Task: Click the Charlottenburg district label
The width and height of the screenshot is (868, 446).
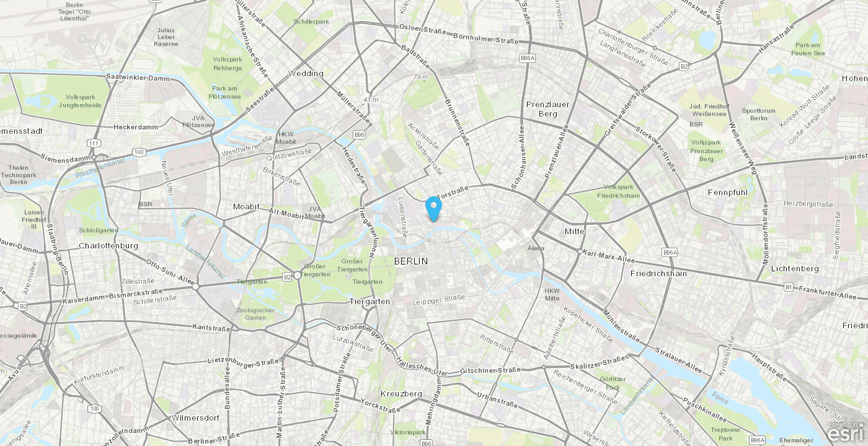Action: click(108, 245)
